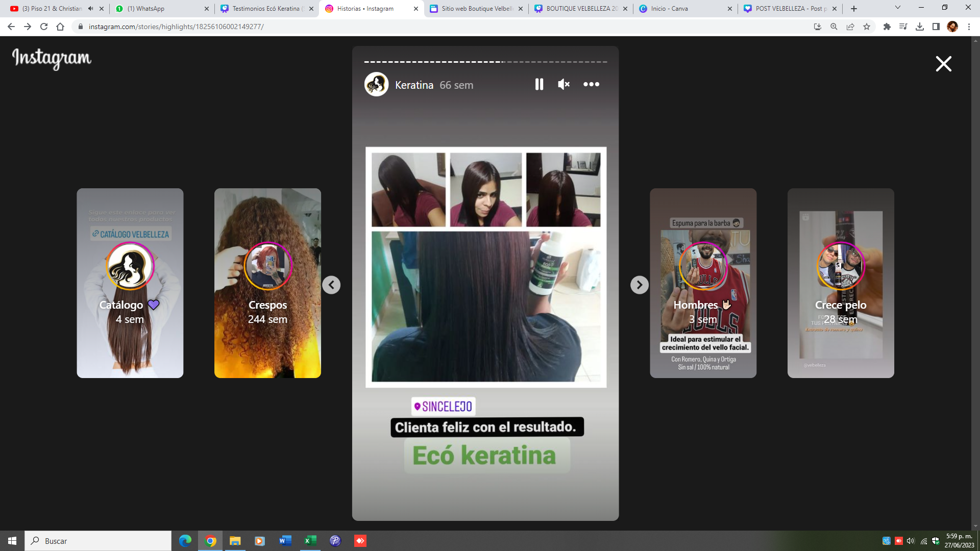980x551 pixels.
Task: Bookmark this page with star icon
Action: point(867,27)
